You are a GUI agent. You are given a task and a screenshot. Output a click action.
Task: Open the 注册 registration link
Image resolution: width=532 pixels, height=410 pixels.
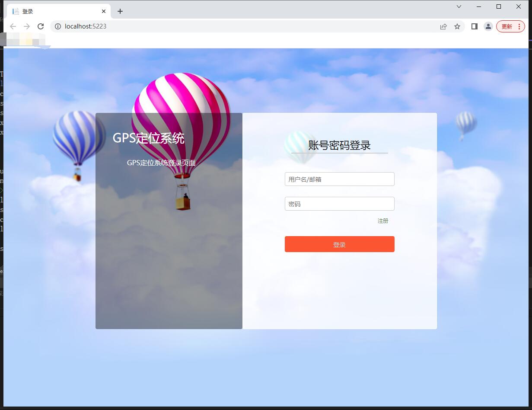pyautogui.click(x=383, y=221)
